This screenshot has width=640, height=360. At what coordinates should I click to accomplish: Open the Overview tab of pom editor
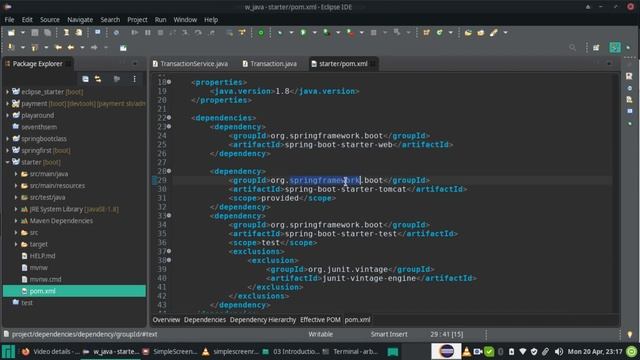click(166, 320)
